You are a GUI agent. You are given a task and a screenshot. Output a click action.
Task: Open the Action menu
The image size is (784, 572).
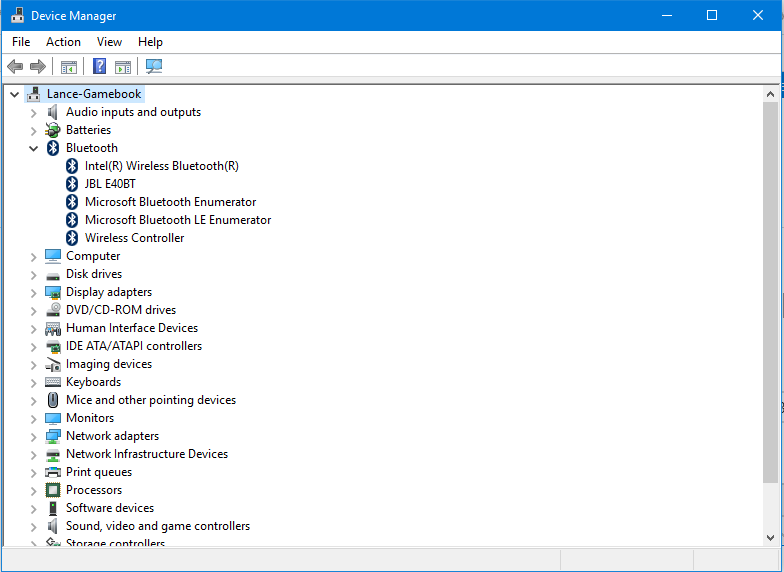point(63,42)
